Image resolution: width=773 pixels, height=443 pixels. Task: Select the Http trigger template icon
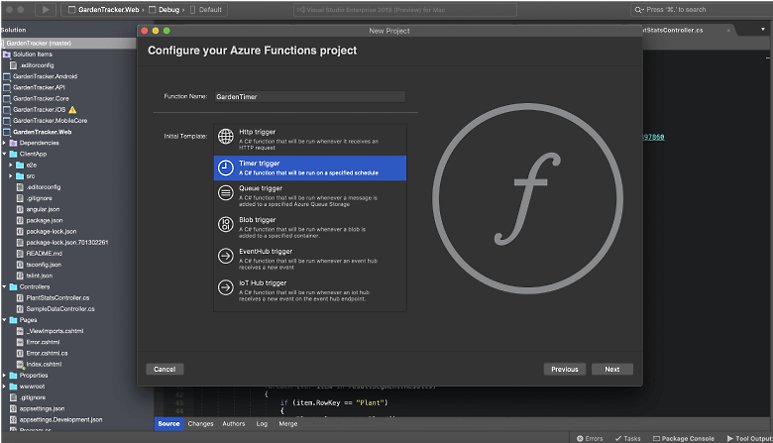226,137
